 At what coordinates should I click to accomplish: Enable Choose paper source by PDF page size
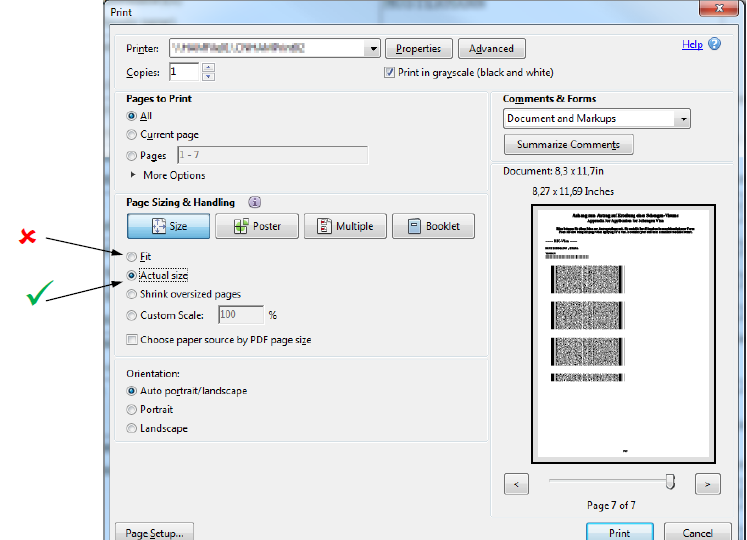(132, 340)
